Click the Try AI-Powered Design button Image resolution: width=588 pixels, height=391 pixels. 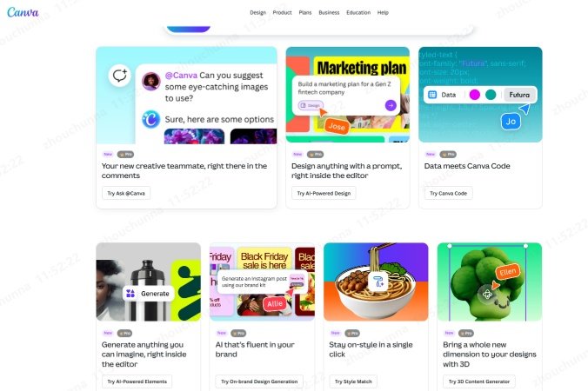(324, 193)
